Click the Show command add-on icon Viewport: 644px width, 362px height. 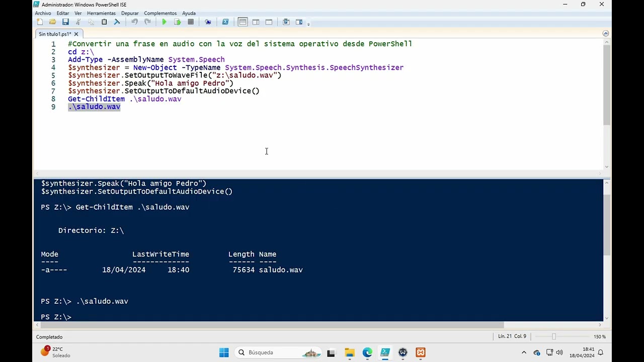pyautogui.click(x=299, y=22)
